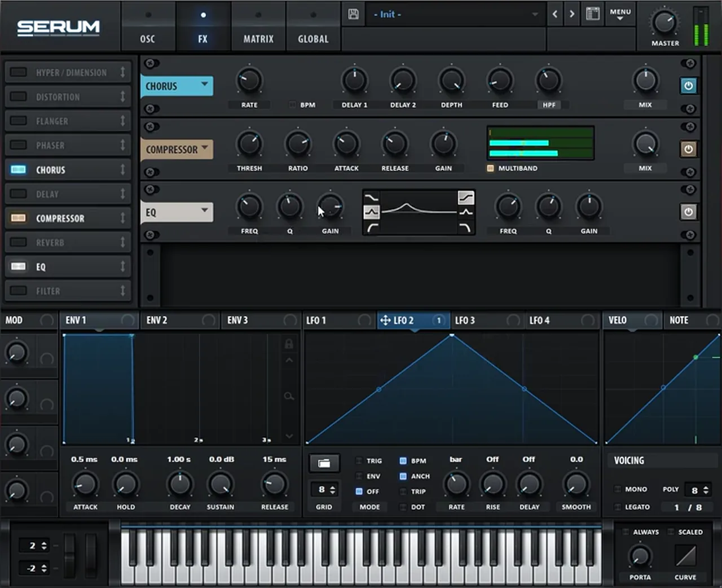Click the MASTER volume knob

coord(664,22)
